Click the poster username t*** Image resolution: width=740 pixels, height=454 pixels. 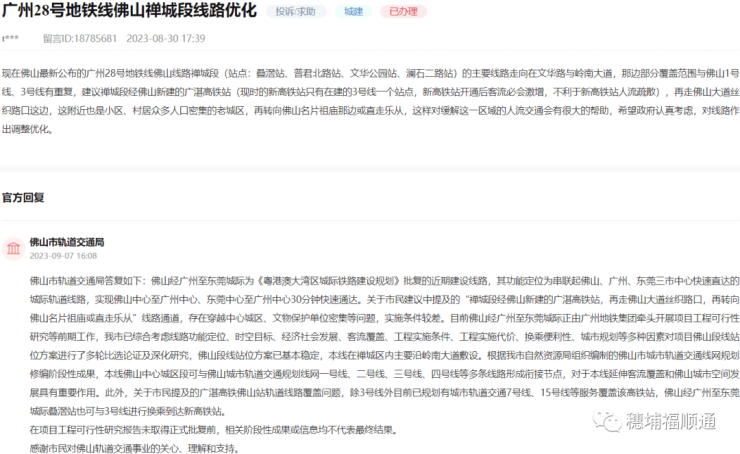coord(10,39)
